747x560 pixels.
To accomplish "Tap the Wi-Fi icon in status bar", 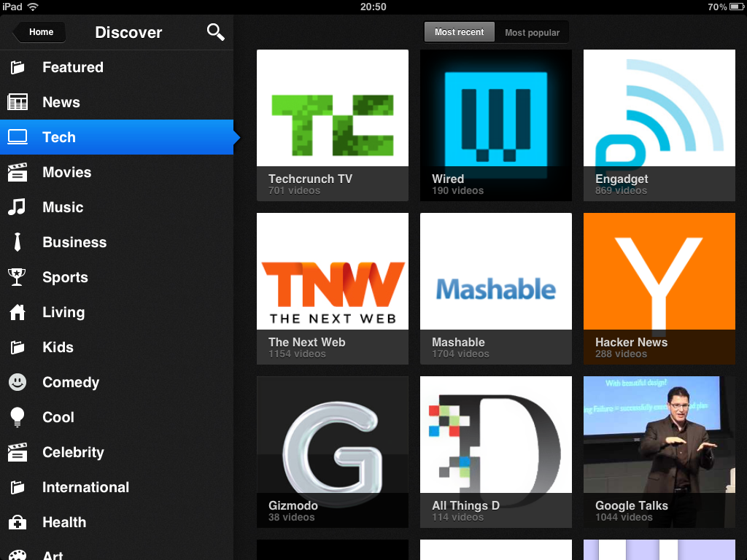I will [32, 7].
